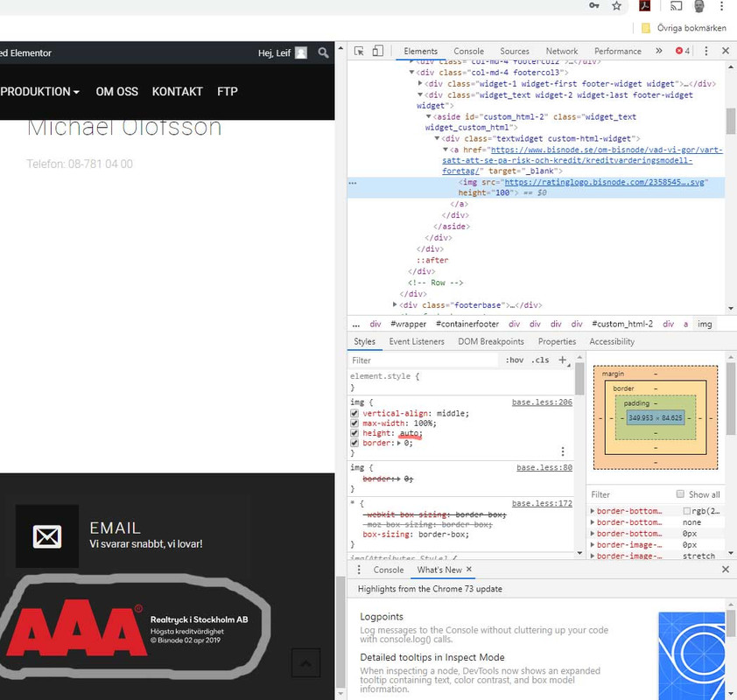This screenshot has height=700, width=737.
Task: Switch to the Sources tab
Action: [x=514, y=52]
